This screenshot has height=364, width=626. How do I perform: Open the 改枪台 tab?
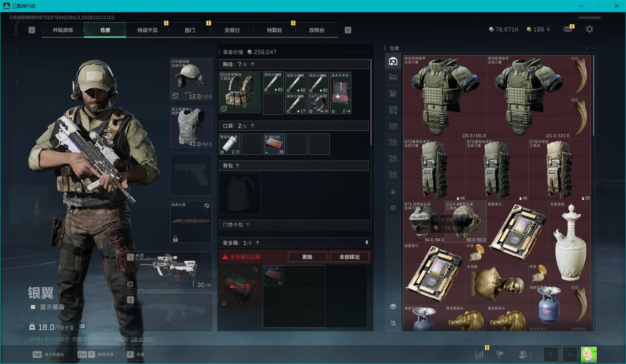tap(317, 30)
